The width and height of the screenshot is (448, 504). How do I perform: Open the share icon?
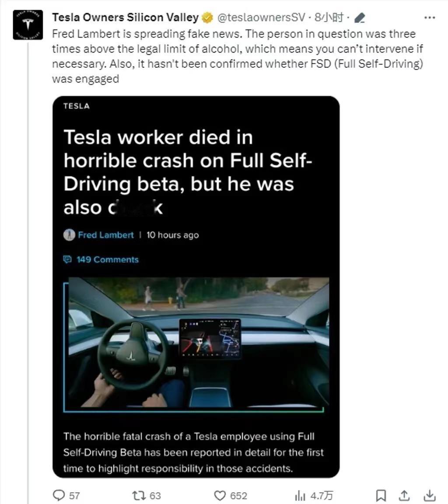click(x=405, y=495)
